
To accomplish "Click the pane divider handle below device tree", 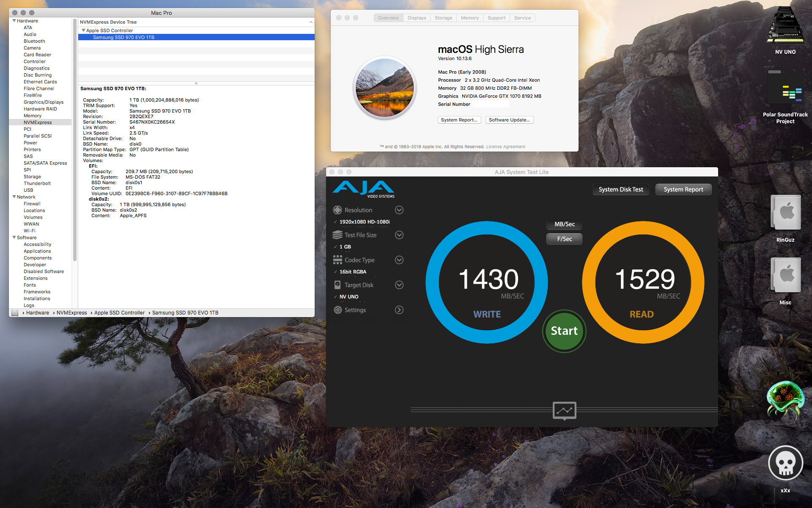I will point(196,83).
